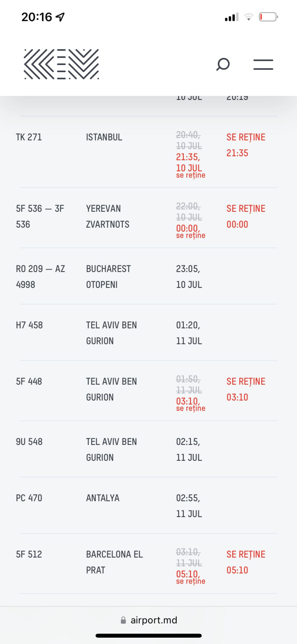
Task: Tap YEREVAN ZVARTNOTS destination
Action: click(x=108, y=217)
